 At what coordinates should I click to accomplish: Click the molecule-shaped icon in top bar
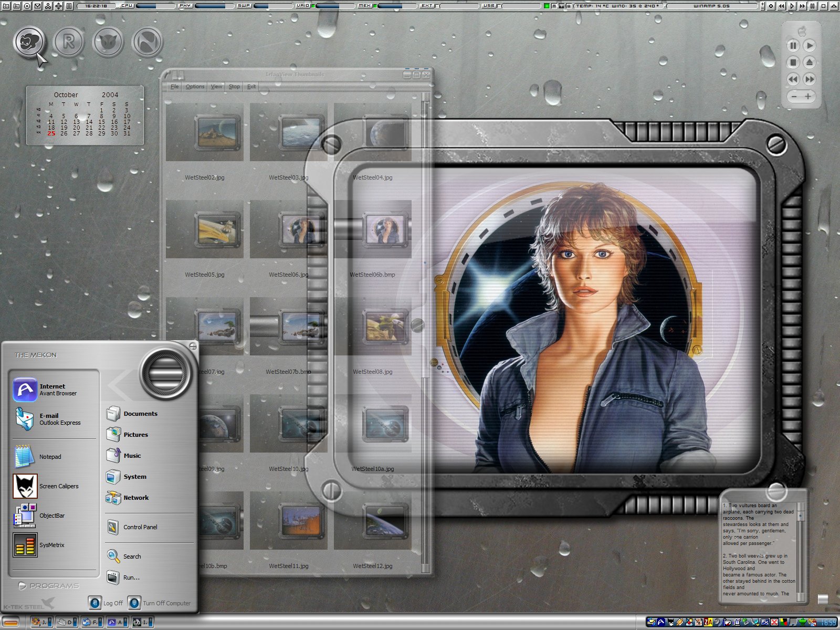[x=48, y=6]
